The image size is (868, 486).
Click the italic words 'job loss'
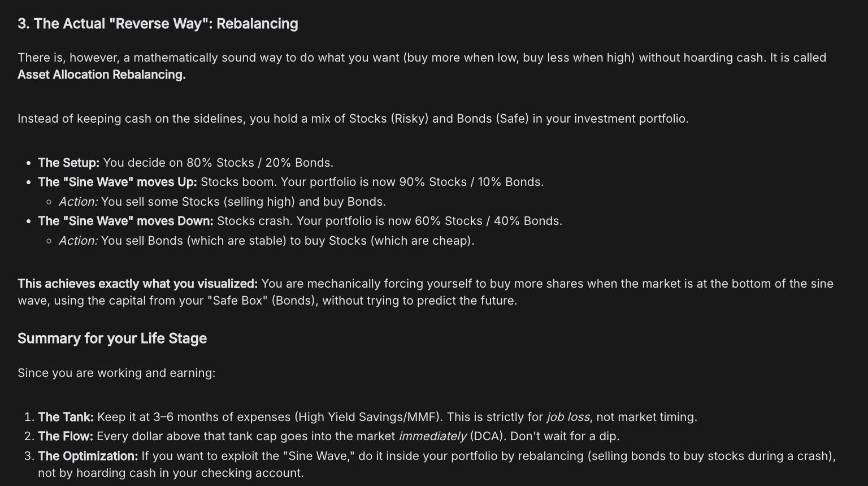[x=568, y=417]
